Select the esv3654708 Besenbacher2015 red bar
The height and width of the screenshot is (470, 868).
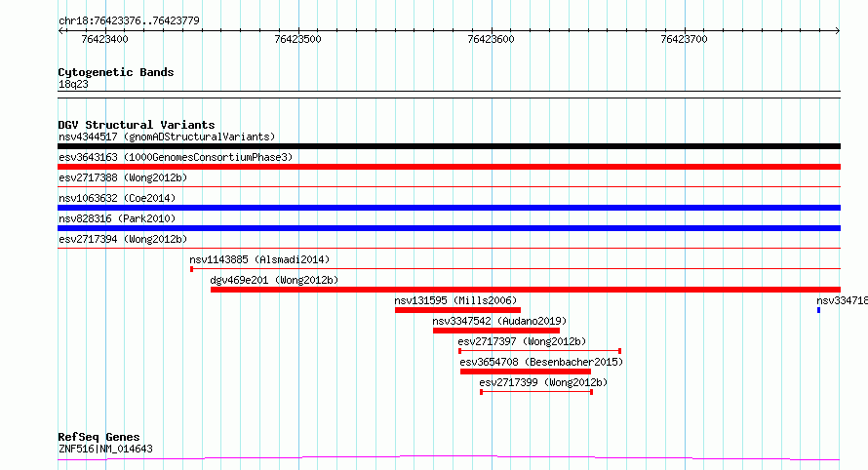point(526,372)
